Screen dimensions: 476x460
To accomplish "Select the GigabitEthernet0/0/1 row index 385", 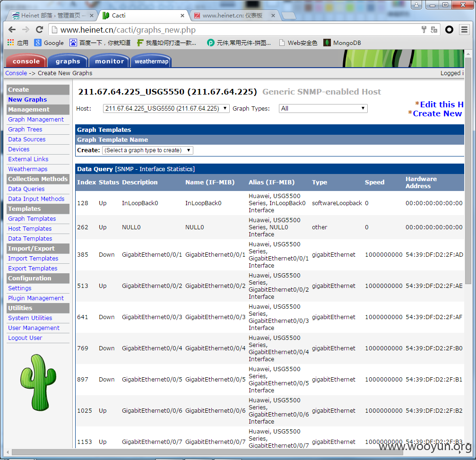I will point(269,254).
